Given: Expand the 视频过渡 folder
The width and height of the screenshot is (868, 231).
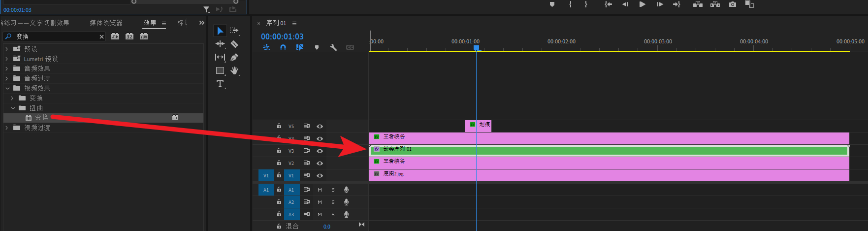Looking at the screenshot, I should [6, 128].
